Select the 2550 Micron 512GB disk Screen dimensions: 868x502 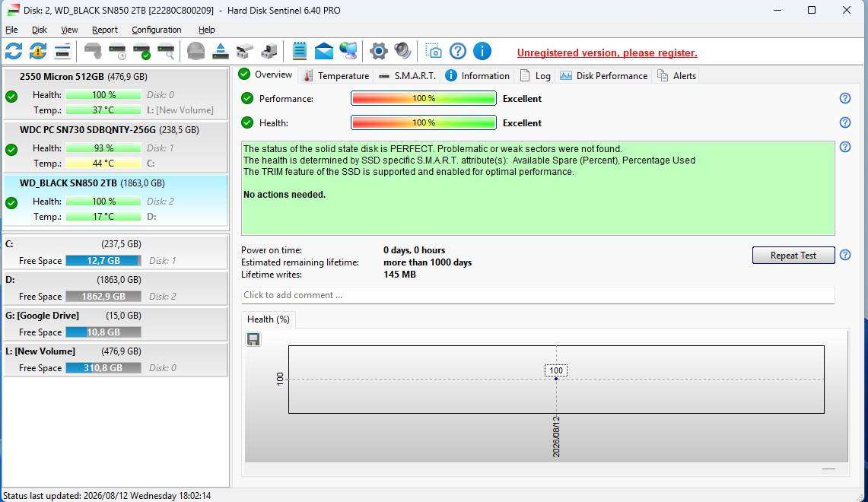(x=116, y=93)
